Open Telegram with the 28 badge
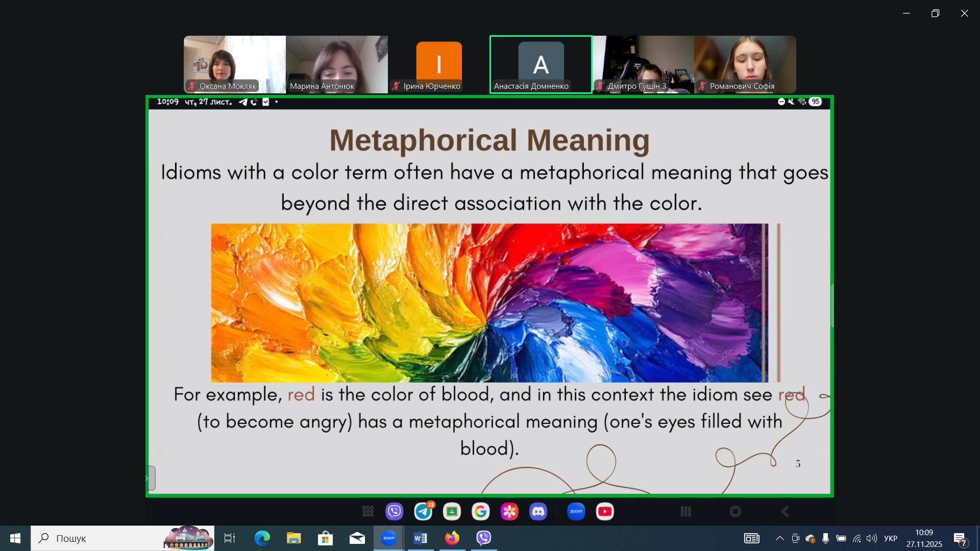 pyautogui.click(x=423, y=511)
